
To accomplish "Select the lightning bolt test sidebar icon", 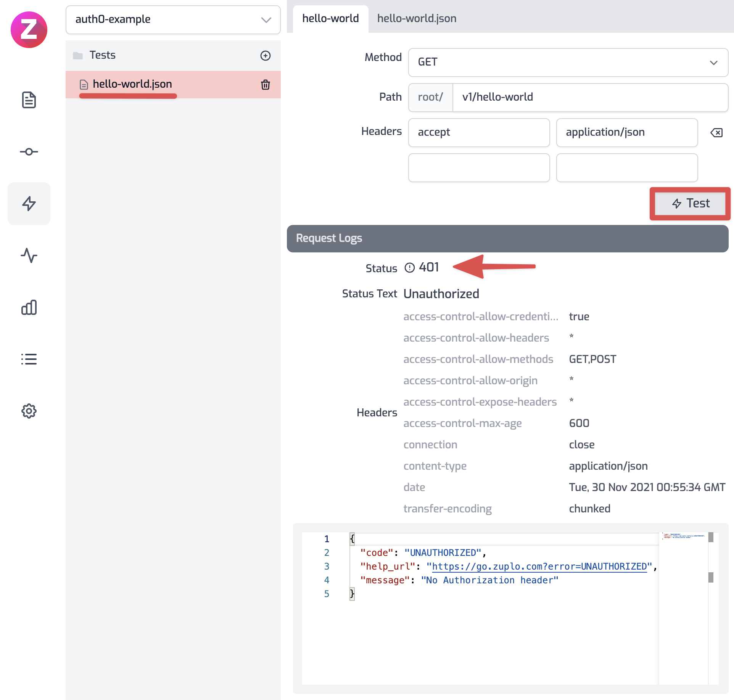I will (x=29, y=204).
